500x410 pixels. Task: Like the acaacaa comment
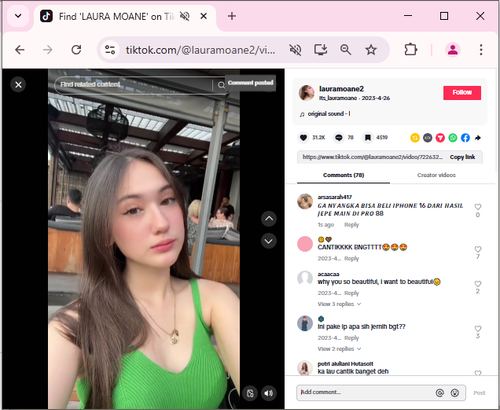point(478,284)
